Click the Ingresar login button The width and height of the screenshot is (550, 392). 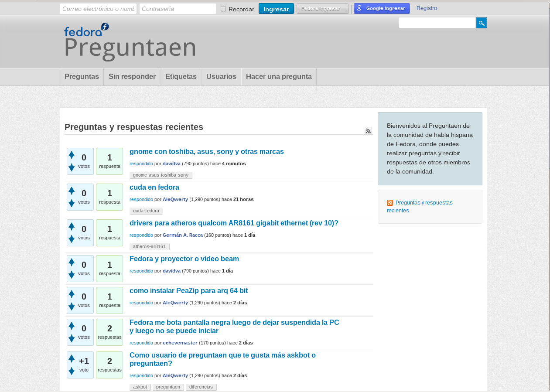[x=276, y=9]
